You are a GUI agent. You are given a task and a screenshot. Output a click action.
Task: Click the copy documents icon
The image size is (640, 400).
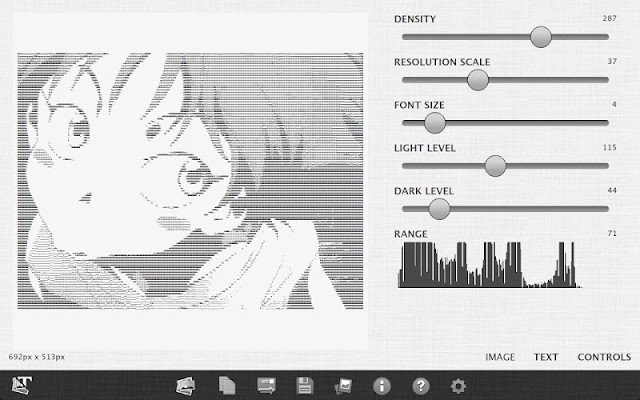227,386
